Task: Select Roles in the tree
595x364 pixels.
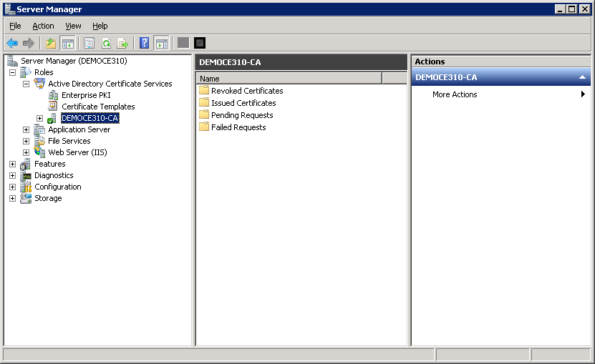Action: click(44, 72)
